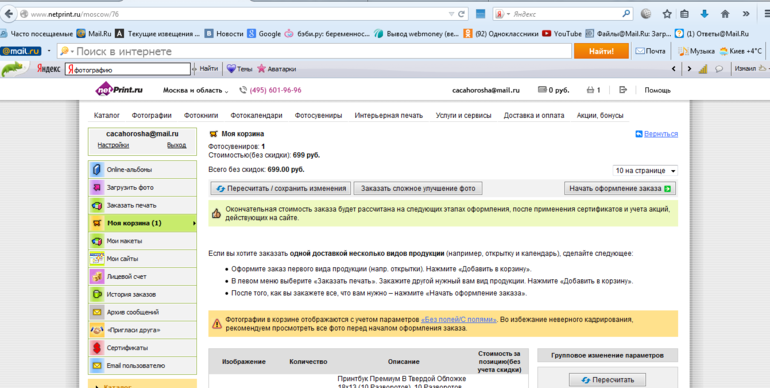Open the Mail.Ru bookmark

tap(94, 33)
